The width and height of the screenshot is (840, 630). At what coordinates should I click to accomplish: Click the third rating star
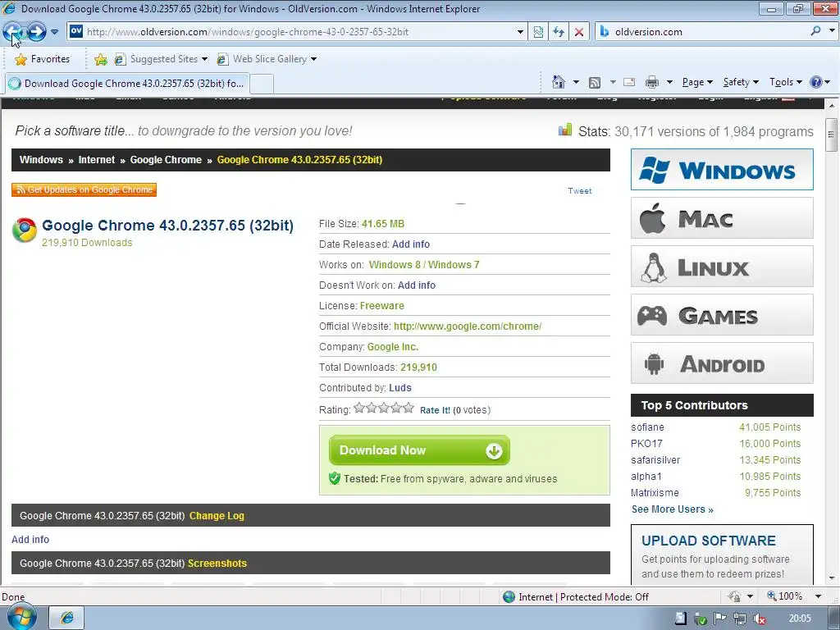click(x=384, y=409)
